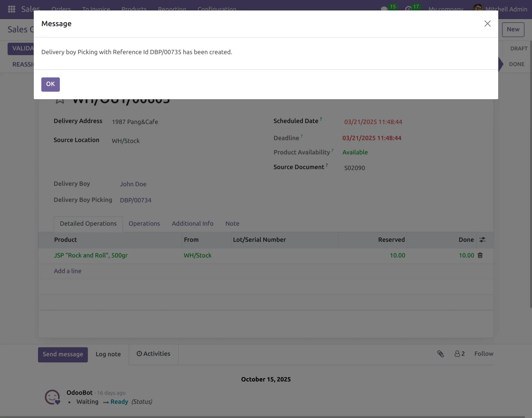The height and width of the screenshot is (418, 532).
Task: Close the Message dialog with the X
Action: point(487,24)
